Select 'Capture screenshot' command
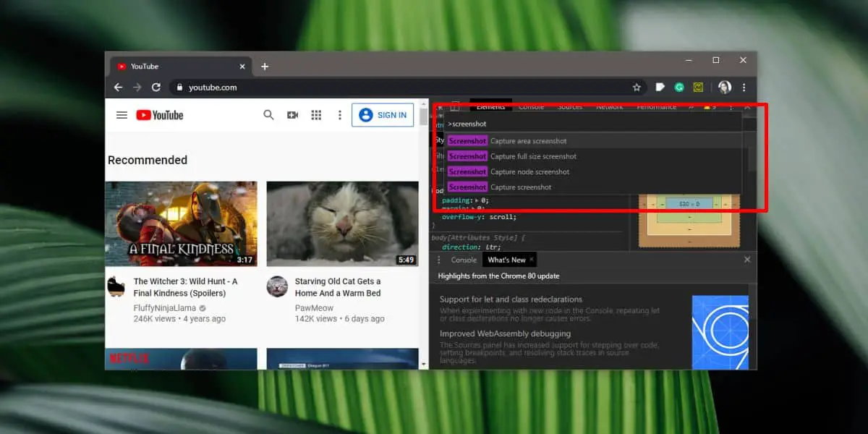 pyautogui.click(x=592, y=187)
